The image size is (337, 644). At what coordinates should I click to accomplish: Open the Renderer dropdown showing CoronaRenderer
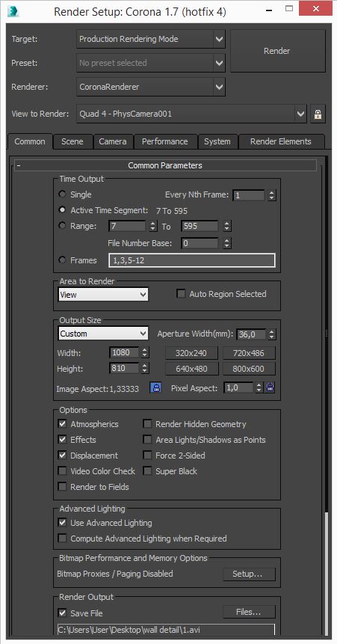(151, 87)
